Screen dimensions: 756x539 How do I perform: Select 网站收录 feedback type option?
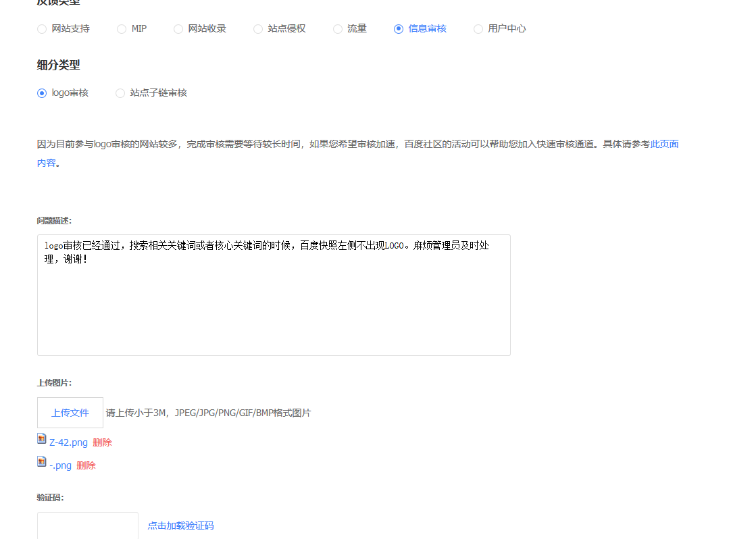point(178,29)
